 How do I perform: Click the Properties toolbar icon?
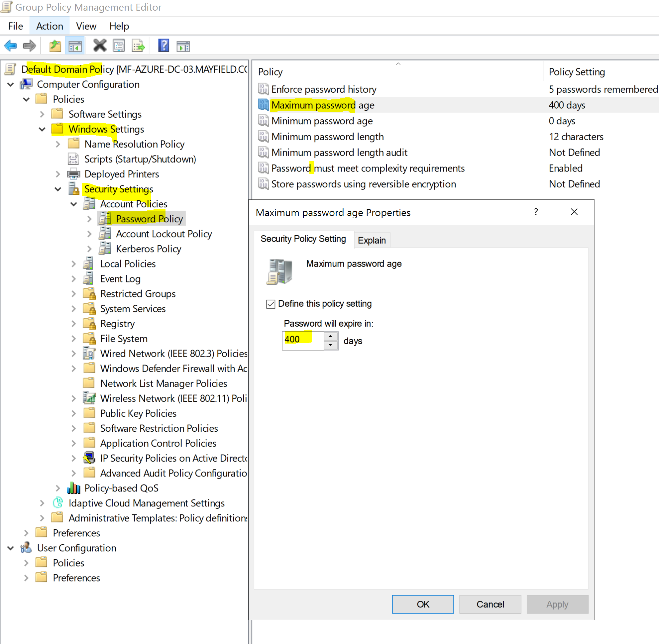(x=119, y=46)
